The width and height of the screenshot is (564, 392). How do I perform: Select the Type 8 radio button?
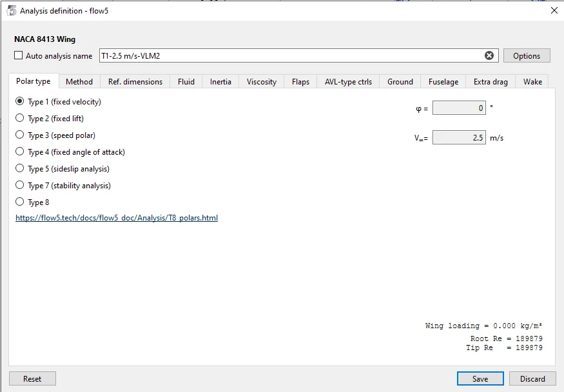coord(20,202)
